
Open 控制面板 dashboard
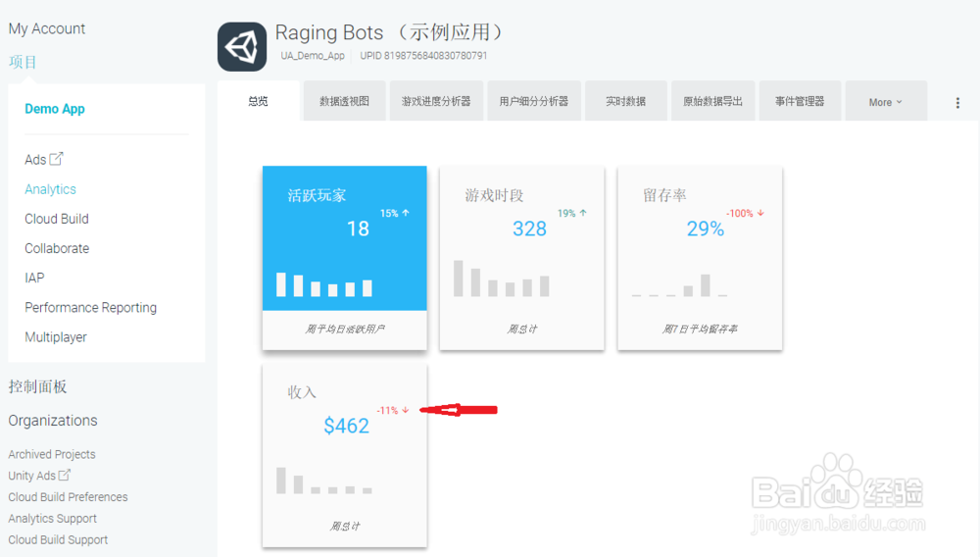(x=37, y=386)
